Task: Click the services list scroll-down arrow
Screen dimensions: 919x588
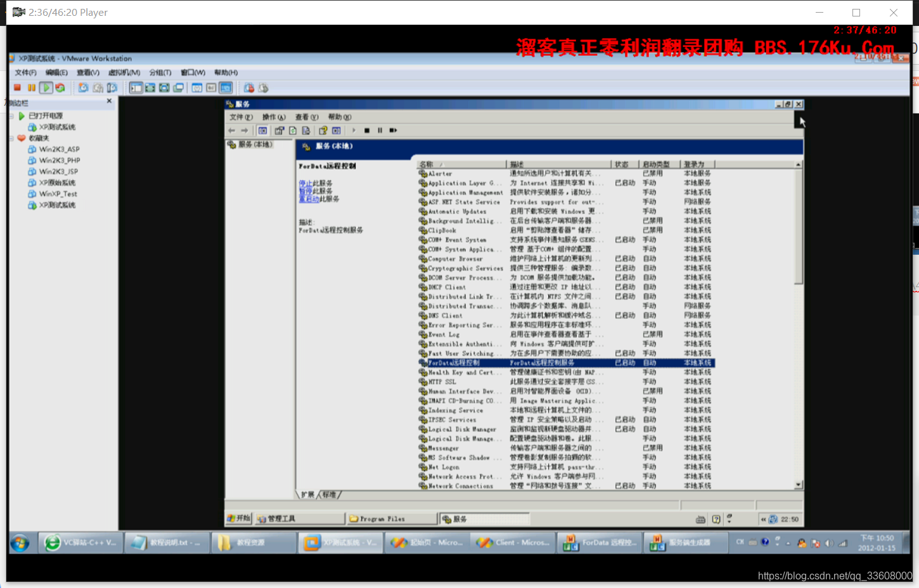Action: 799,485
